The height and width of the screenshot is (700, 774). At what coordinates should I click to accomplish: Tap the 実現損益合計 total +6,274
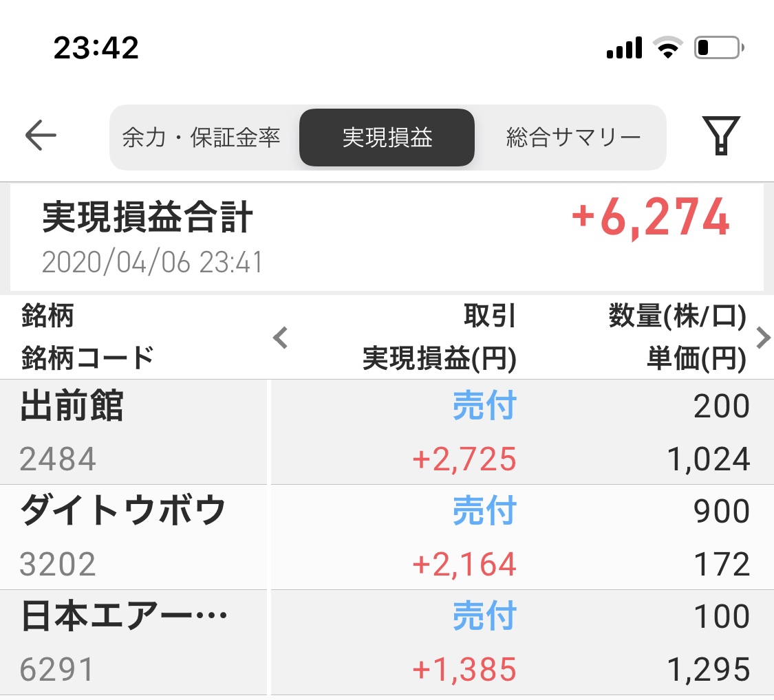click(x=650, y=218)
